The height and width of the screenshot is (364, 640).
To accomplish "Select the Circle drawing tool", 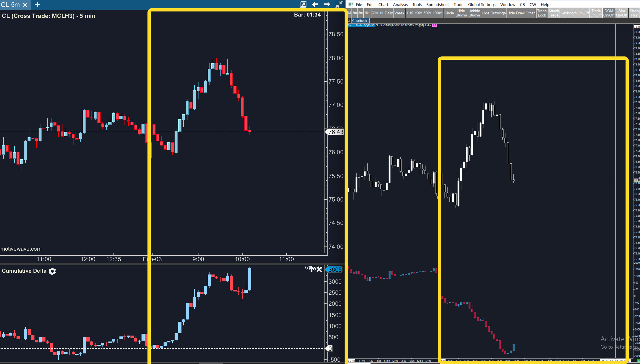I will pyautogui.click(x=449, y=13).
